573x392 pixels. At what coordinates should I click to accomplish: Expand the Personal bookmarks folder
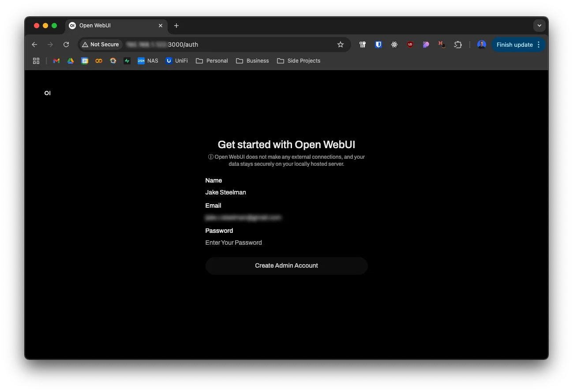click(x=212, y=61)
